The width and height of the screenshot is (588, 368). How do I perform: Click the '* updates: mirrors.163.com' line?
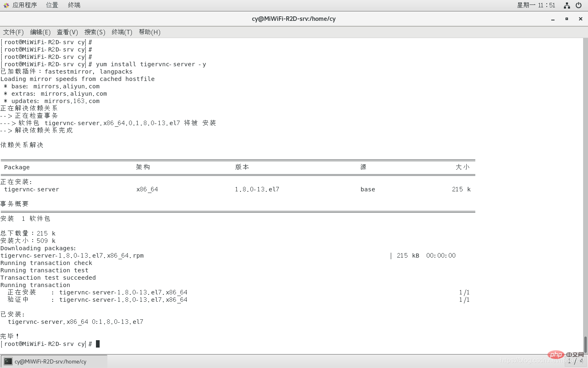tap(51, 101)
